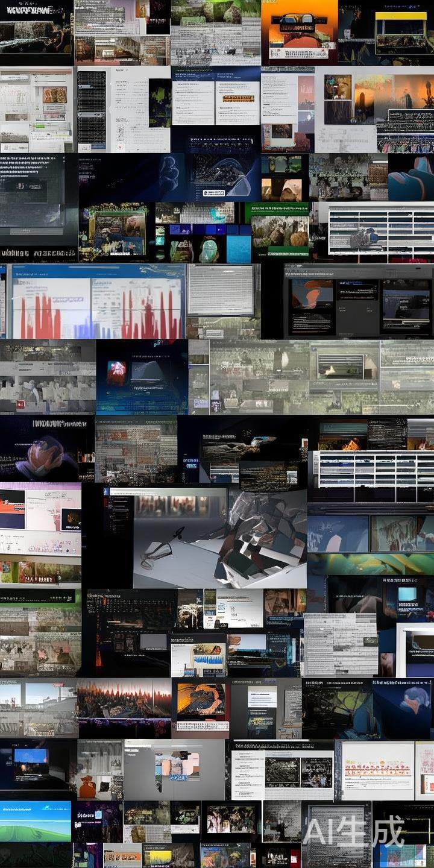This screenshot has height=868, width=434.
Task: Open the gray text list panel beside chart
Action: 221,291
